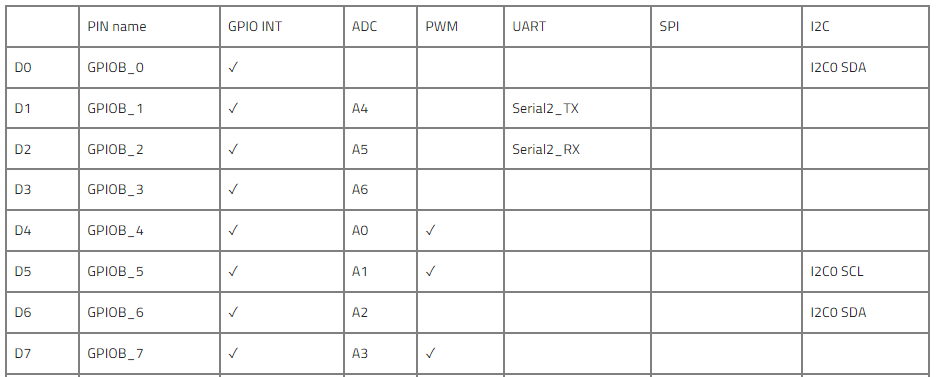Click the GPIOB_4 pin name cell
This screenshot has height=377, width=936.
click(115, 230)
